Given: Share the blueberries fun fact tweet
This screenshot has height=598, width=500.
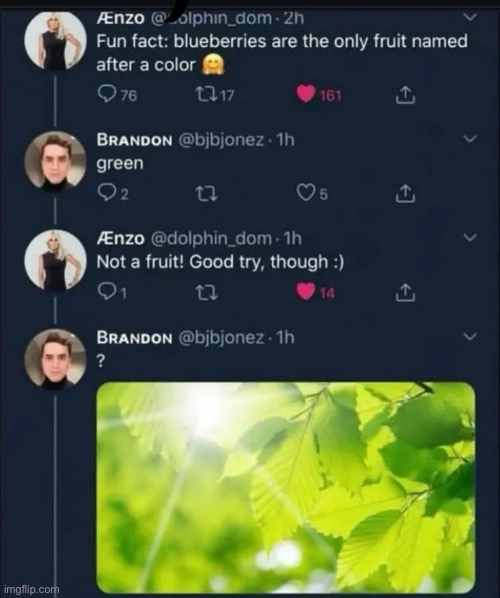Looking at the screenshot, I should tap(405, 95).
